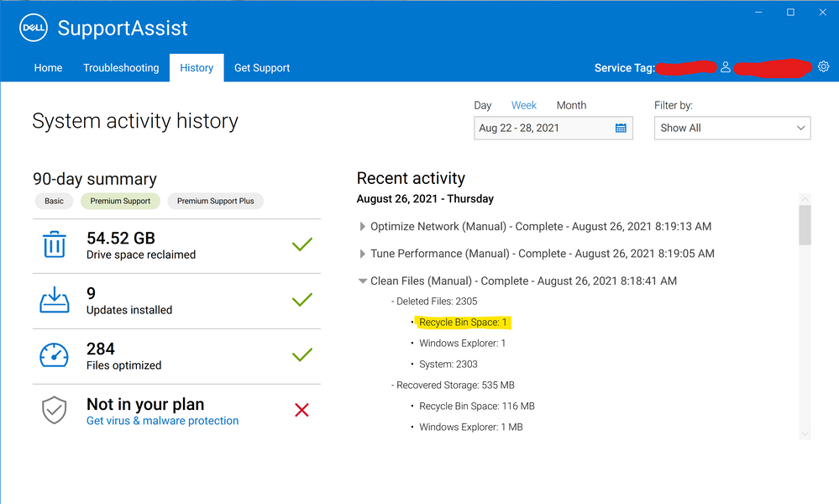Viewport: 839px width, 504px height.
Task: Click the System: 2303 line
Action: (x=448, y=365)
